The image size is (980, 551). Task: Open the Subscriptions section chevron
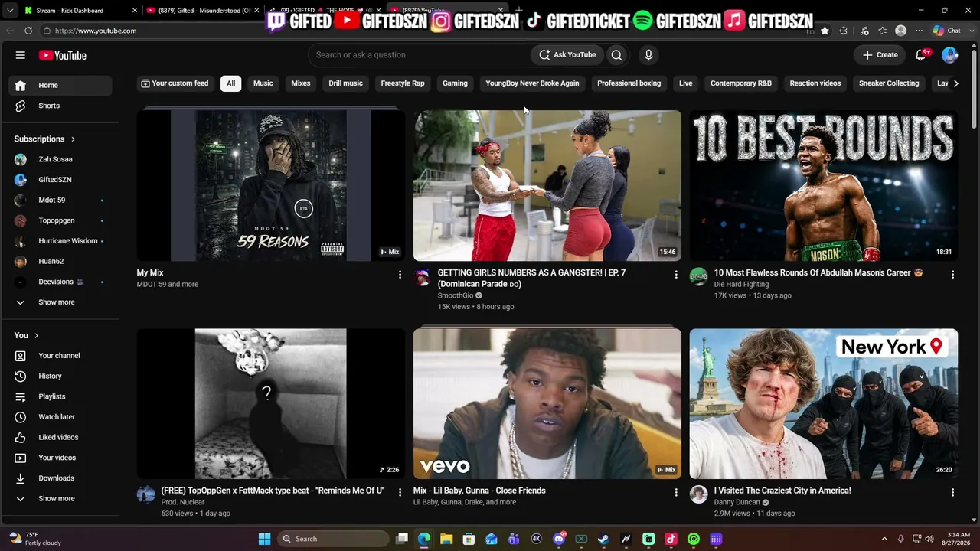click(x=73, y=139)
